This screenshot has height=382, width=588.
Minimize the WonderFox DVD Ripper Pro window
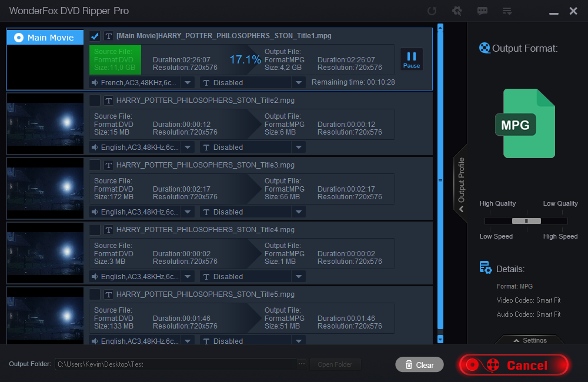pyautogui.click(x=553, y=12)
